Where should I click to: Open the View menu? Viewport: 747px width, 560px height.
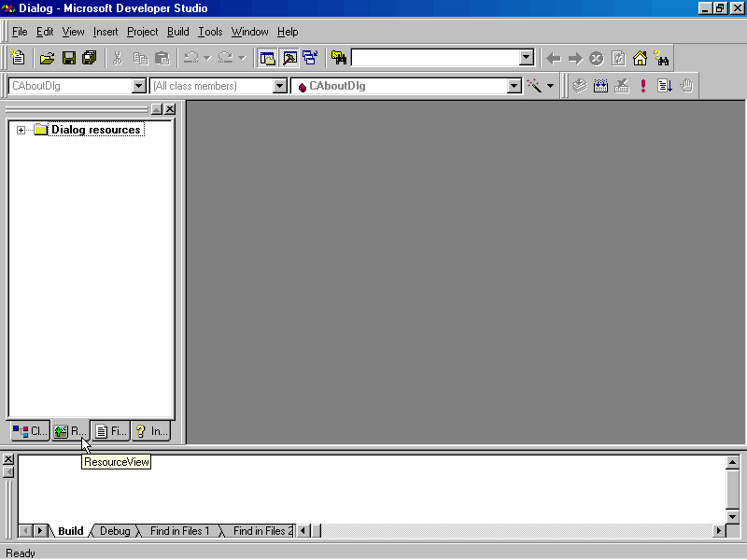73,32
